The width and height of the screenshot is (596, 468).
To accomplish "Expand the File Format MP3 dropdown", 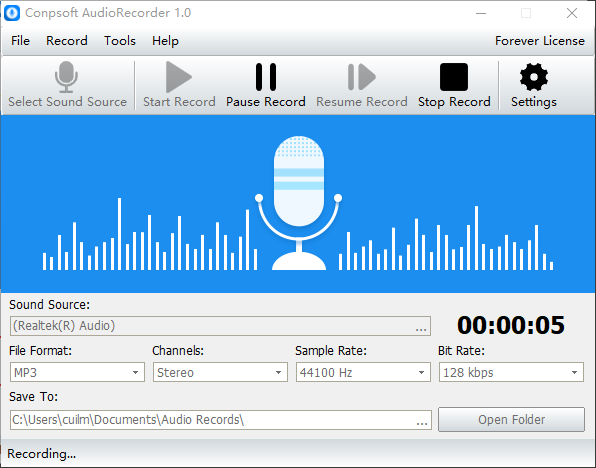I will (x=77, y=372).
